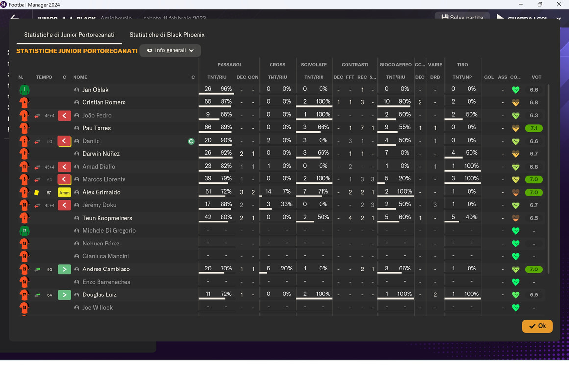Open the Info generali view dropdown
The width and height of the screenshot is (569, 392).
(170, 51)
